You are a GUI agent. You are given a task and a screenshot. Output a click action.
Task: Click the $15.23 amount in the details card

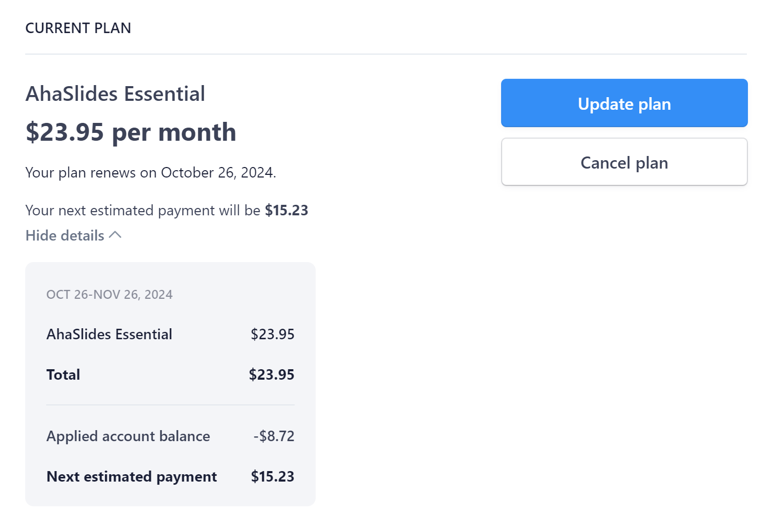[x=273, y=476]
